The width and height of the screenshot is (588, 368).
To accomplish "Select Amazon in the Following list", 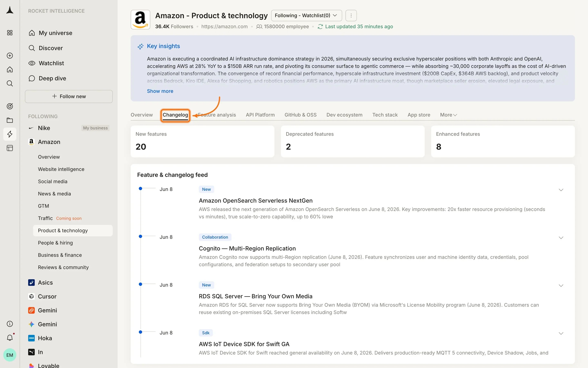I will [x=49, y=142].
